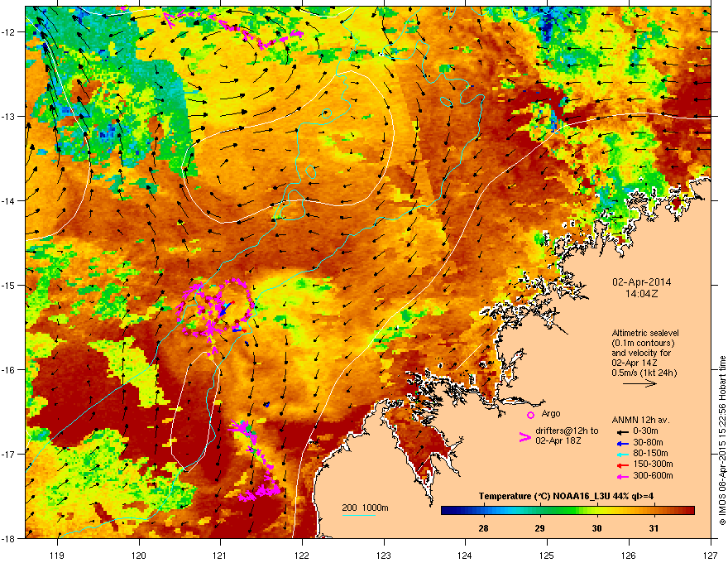The width and height of the screenshot is (728, 563).
Task: Click the colorbar tick label 29
Action: point(539,528)
